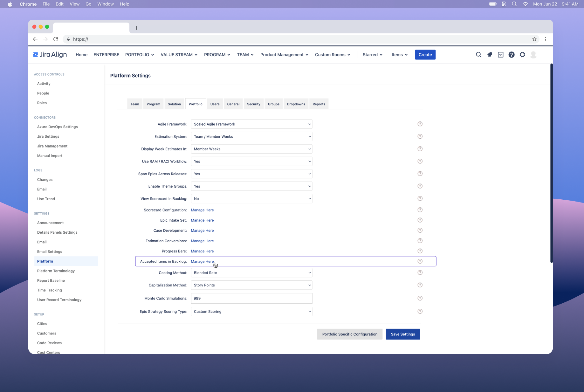
Task: Open the settings gear icon
Action: point(522,55)
